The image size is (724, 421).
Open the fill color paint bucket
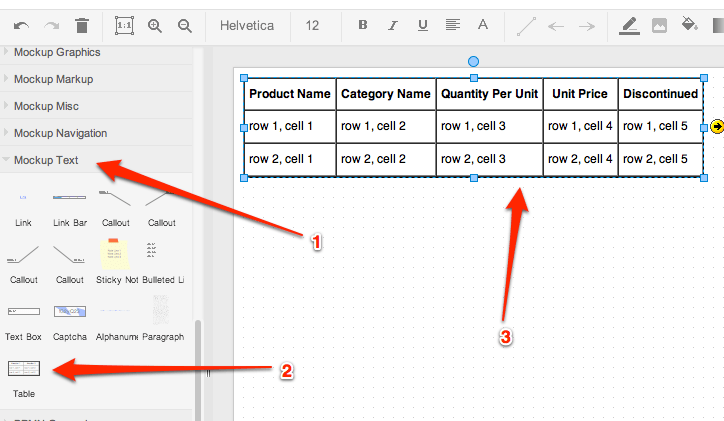pos(689,24)
